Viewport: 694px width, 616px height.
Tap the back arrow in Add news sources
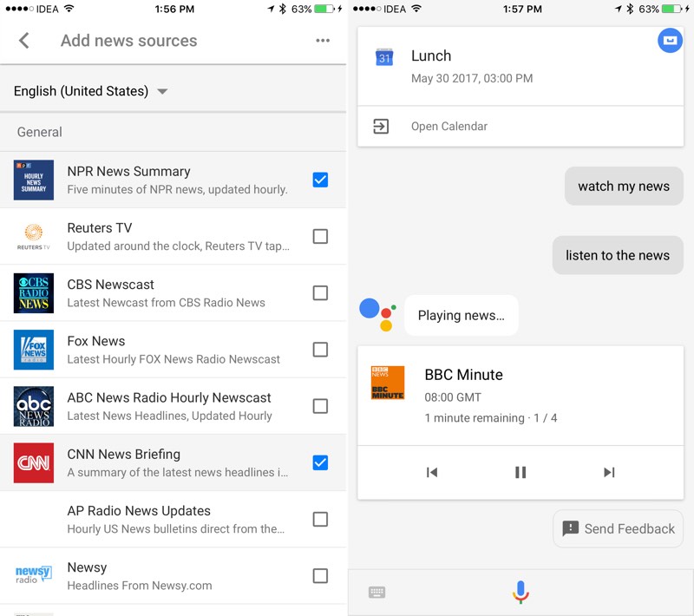(x=24, y=41)
